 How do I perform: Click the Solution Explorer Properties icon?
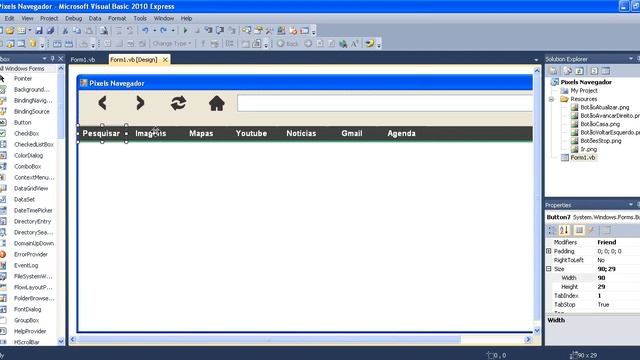[x=553, y=71]
